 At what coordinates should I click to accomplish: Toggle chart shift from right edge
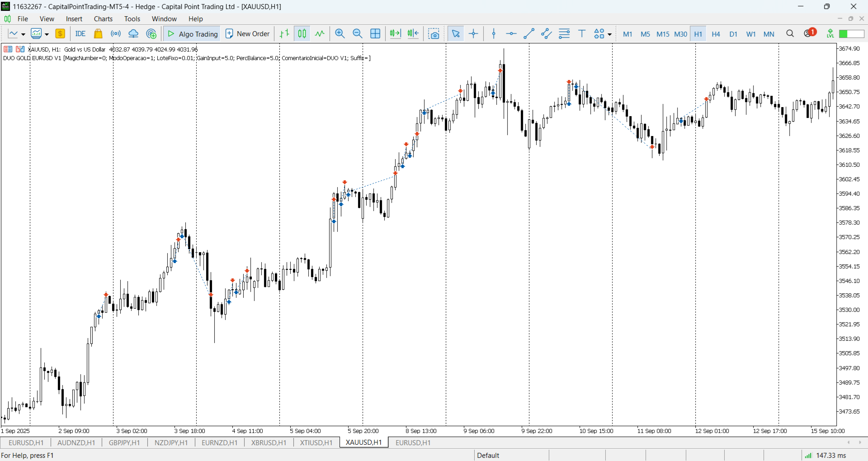click(413, 34)
